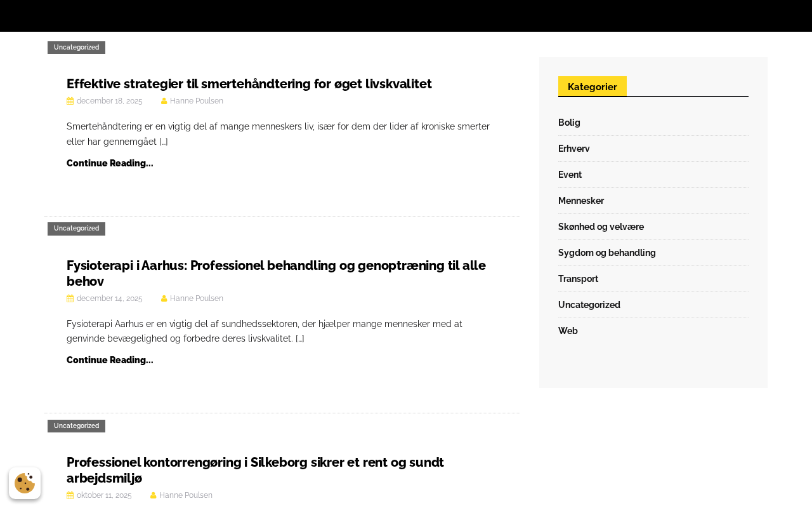Click author icon on the smertehåndtering post
Screen dimensions: 812x508
click(164, 101)
